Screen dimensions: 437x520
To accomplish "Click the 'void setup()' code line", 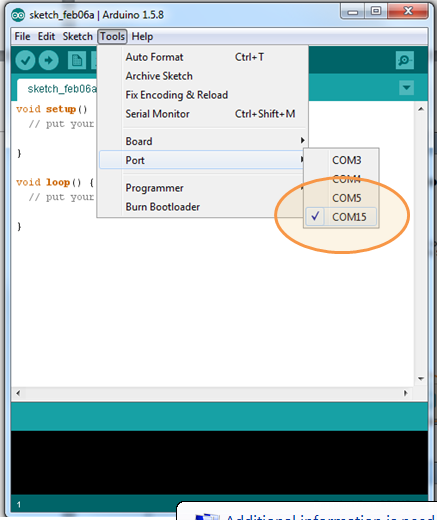I will tap(52, 109).
